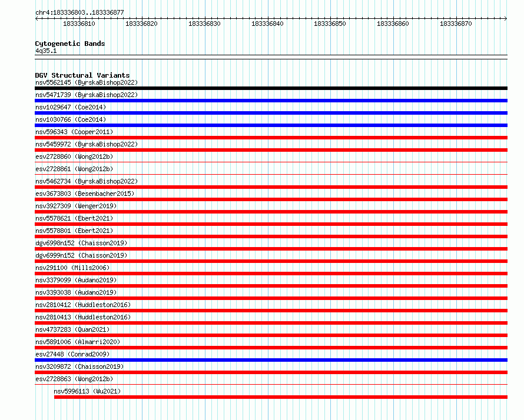Click the red bar under nsv2810412
Screen dimensions: 524x420
pos(271,311)
